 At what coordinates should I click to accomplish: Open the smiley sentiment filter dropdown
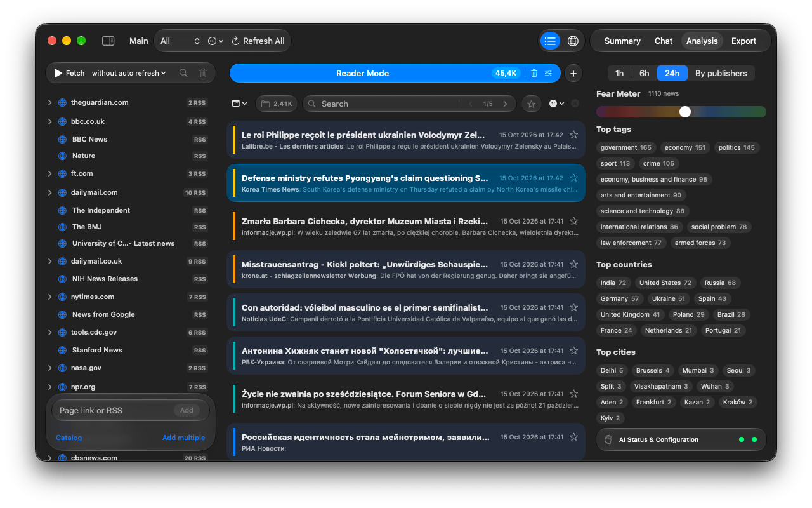556,104
